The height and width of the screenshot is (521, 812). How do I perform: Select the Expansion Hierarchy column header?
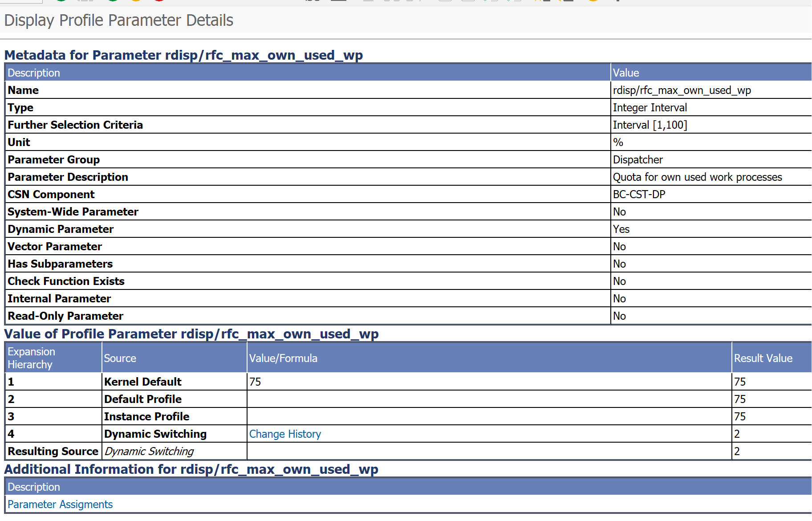[x=32, y=358]
